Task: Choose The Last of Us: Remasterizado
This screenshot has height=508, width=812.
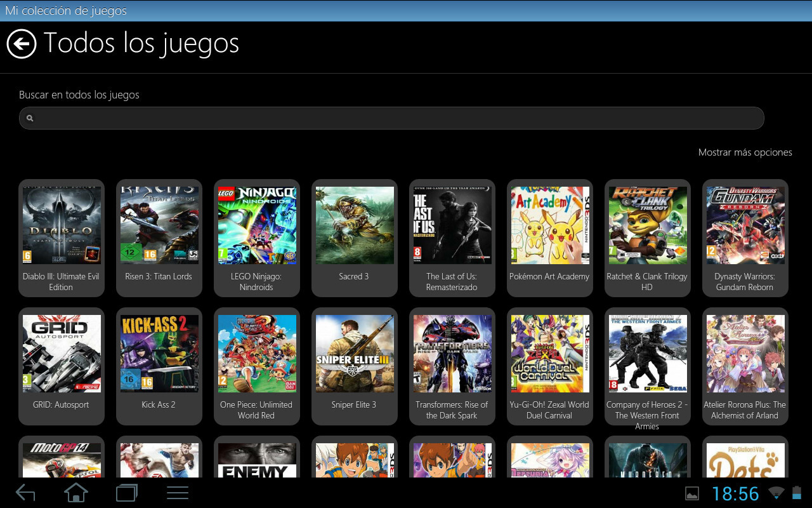Action: coord(452,225)
